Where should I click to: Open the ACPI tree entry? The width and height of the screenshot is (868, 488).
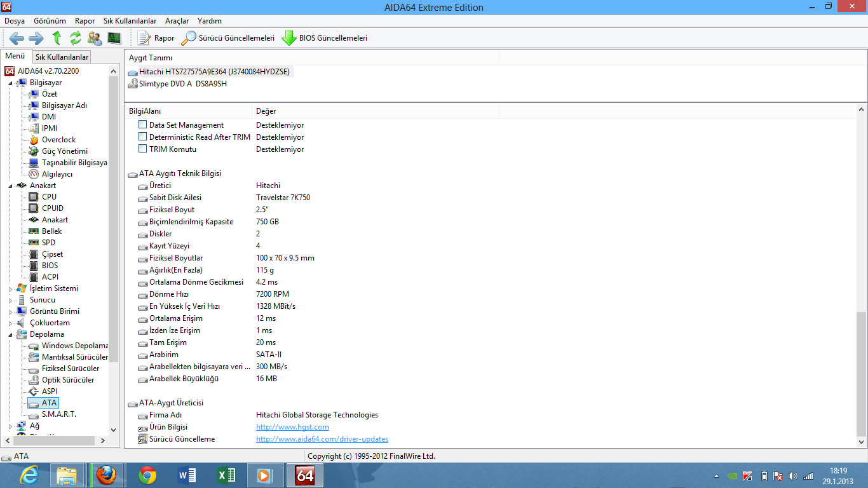coord(50,277)
